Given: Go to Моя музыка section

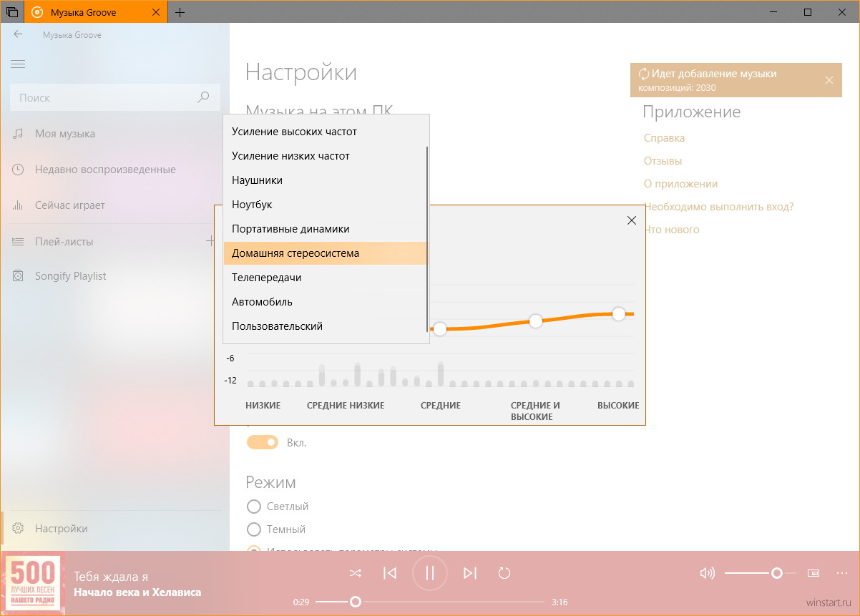Looking at the screenshot, I should pyautogui.click(x=65, y=134).
